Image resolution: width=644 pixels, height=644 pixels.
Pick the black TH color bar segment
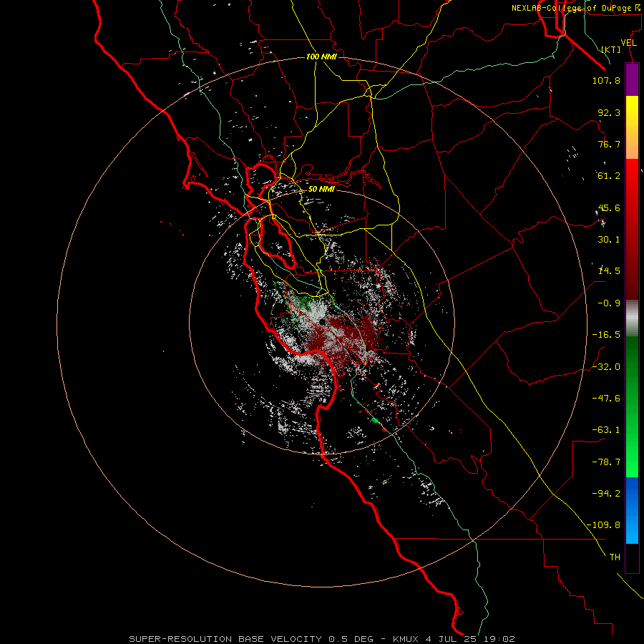(632, 558)
